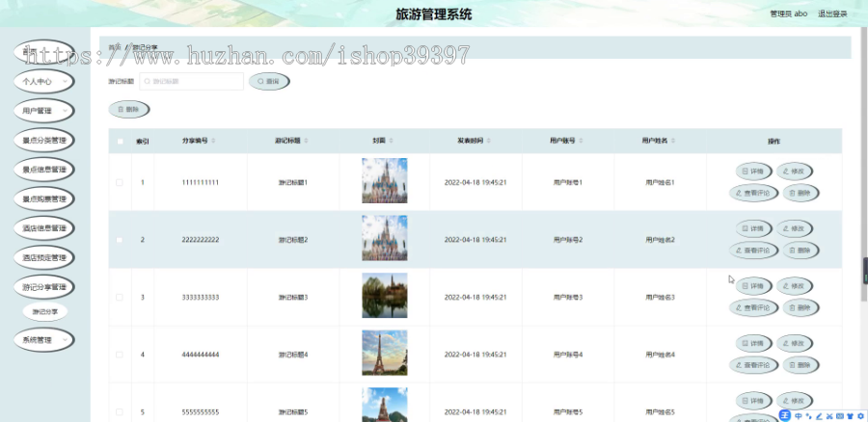Viewport: 868px width, 422px height.
Task: Sort by 用户账号 using its sort arrows
Action: tap(582, 141)
